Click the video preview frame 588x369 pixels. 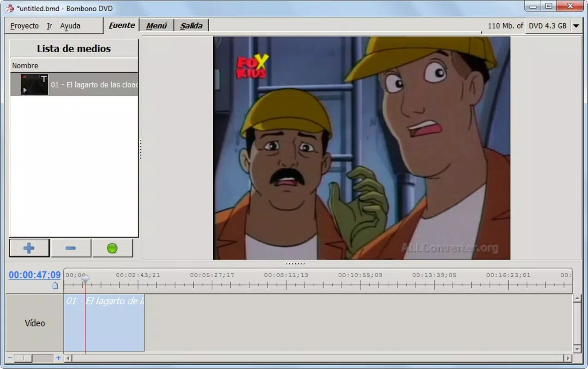point(361,148)
